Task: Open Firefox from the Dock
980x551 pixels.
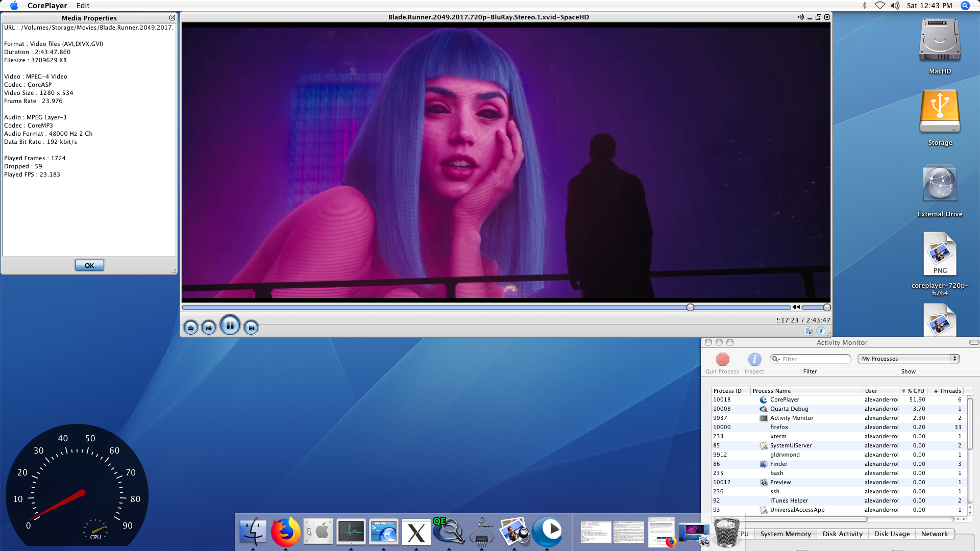Action: [x=285, y=532]
